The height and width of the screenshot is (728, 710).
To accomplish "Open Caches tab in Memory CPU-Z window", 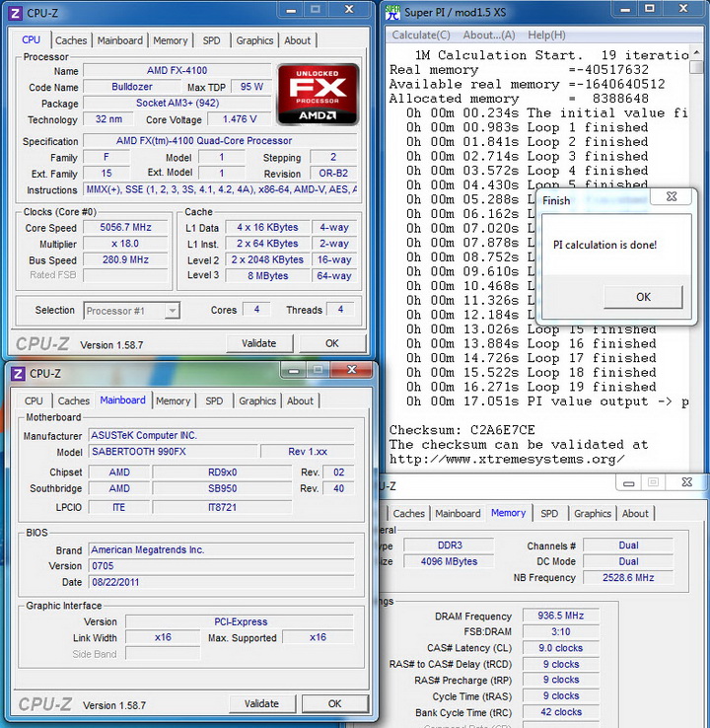I will click(x=408, y=514).
